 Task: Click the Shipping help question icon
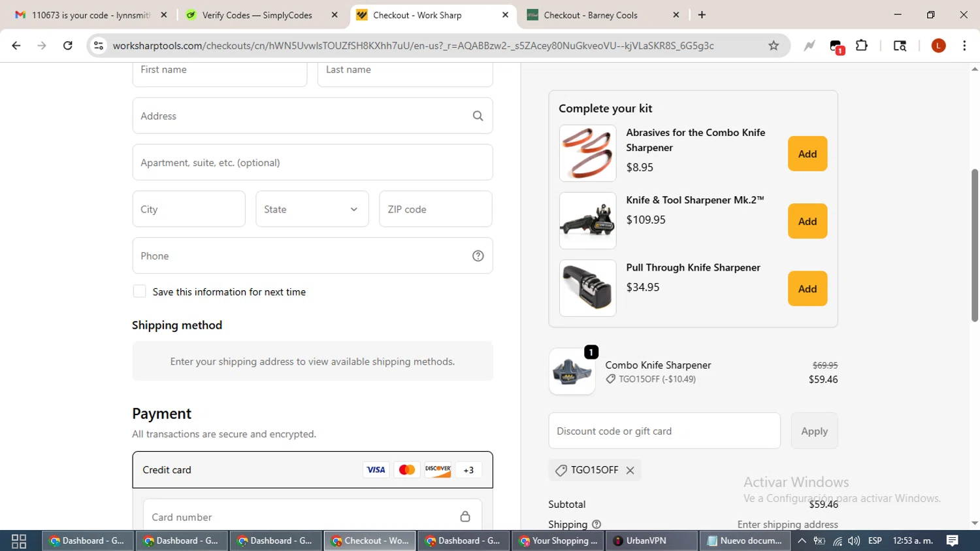coord(596,524)
